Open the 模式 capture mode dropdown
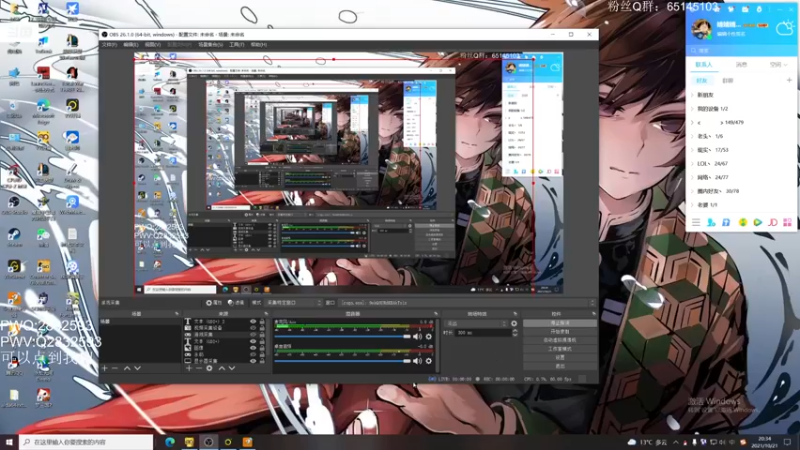 tap(293, 303)
